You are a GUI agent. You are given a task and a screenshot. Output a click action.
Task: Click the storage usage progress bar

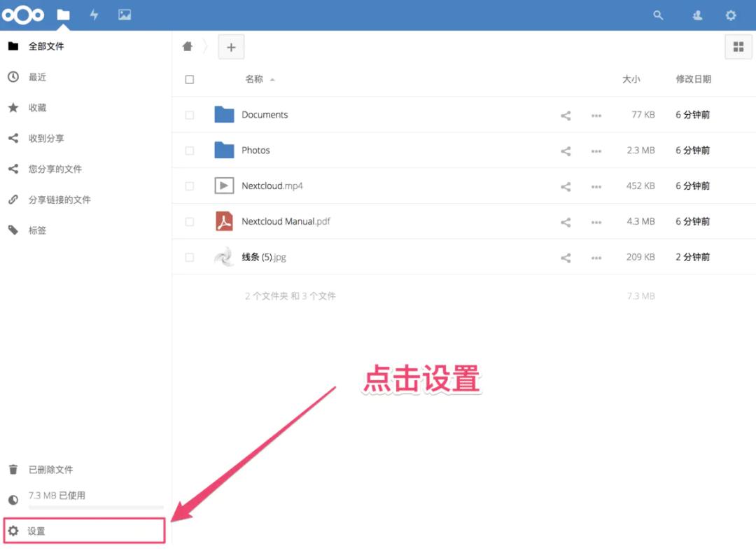point(96,507)
